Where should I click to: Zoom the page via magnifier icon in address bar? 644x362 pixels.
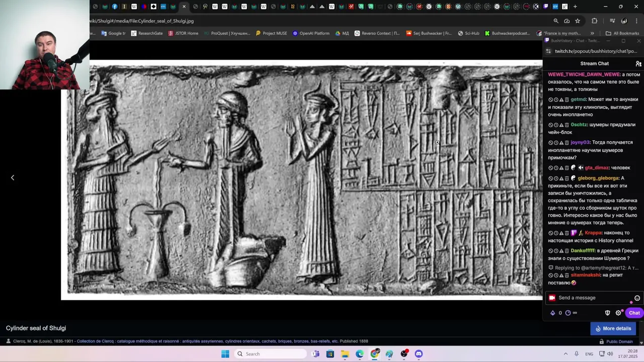point(556,21)
